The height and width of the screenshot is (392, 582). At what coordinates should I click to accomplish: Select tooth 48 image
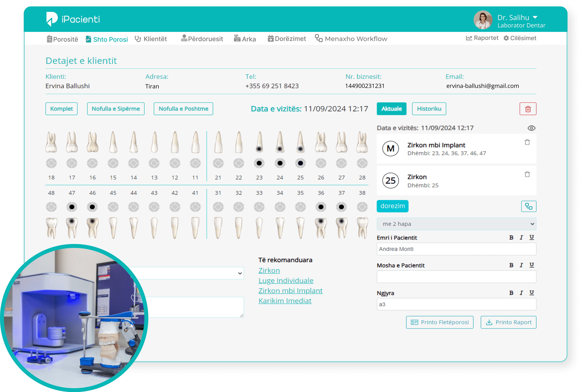(x=51, y=228)
